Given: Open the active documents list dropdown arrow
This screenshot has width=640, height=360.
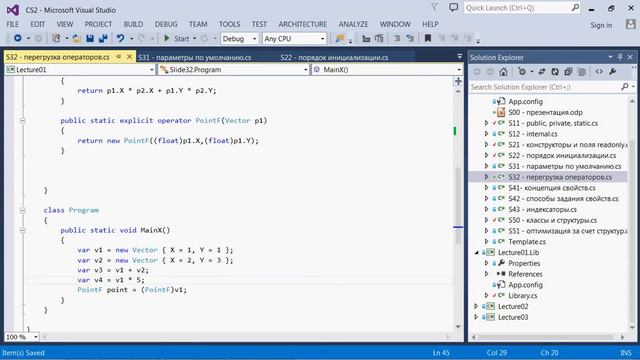Looking at the screenshot, I should (459, 56).
